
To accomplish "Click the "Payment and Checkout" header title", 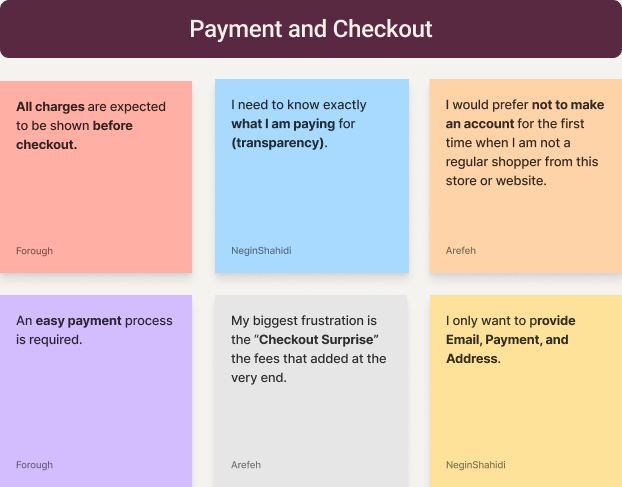I will click(311, 29).
